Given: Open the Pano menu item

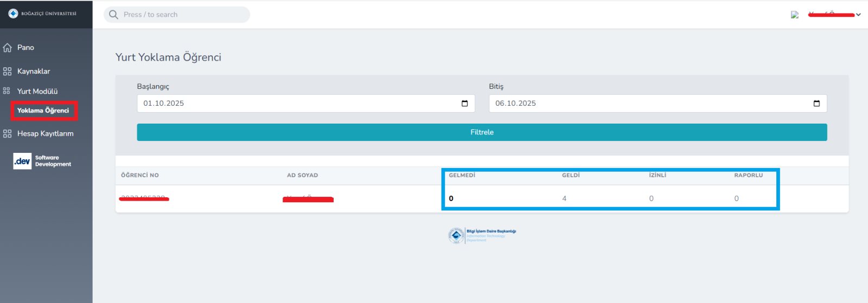Looking at the screenshot, I should click(x=25, y=48).
